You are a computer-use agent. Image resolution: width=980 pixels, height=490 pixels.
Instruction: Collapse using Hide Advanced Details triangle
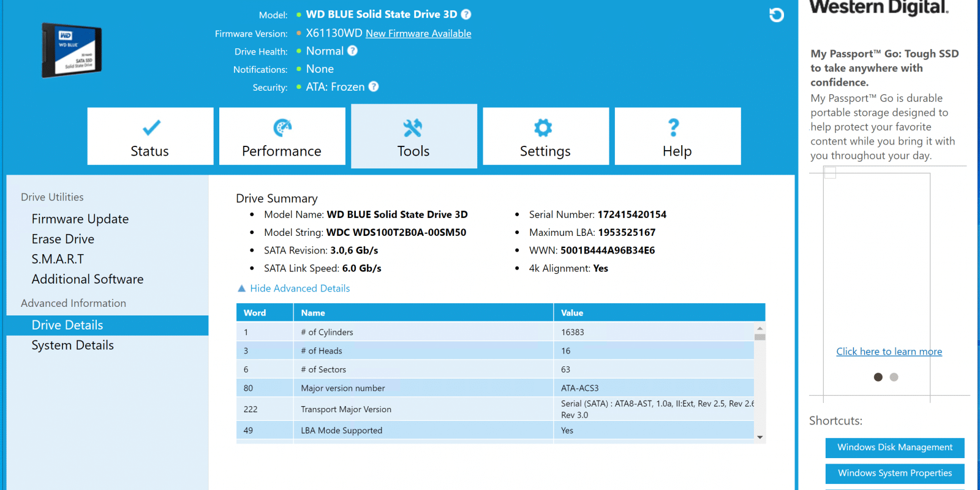coord(241,288)
